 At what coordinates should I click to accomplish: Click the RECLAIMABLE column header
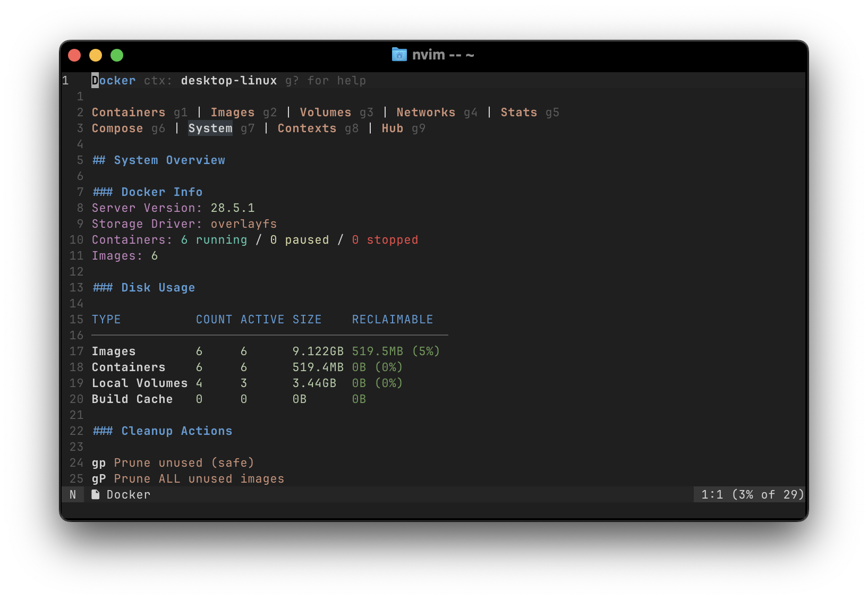pyautogui.click(x=393, y=320)
